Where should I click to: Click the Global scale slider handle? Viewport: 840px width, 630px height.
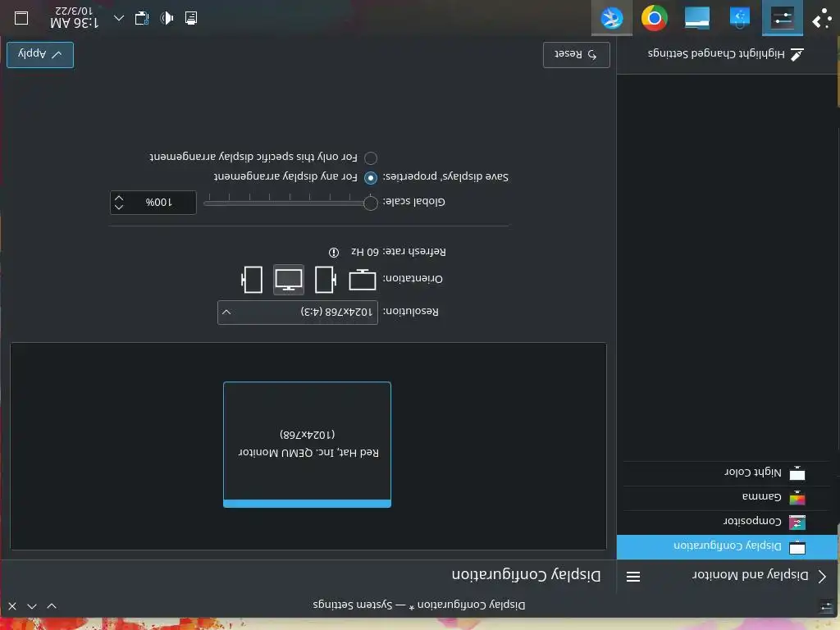click(x=370, y=203)
